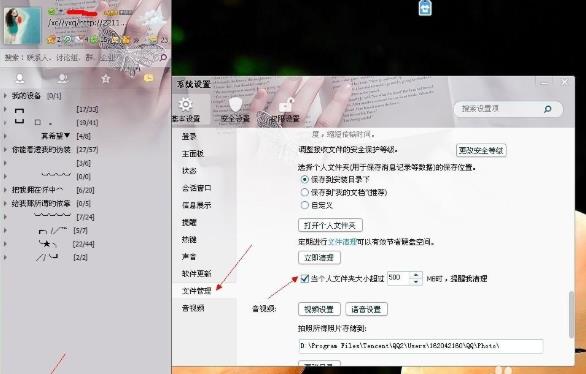Open the 热键 settings section

[x=189, y=239]
